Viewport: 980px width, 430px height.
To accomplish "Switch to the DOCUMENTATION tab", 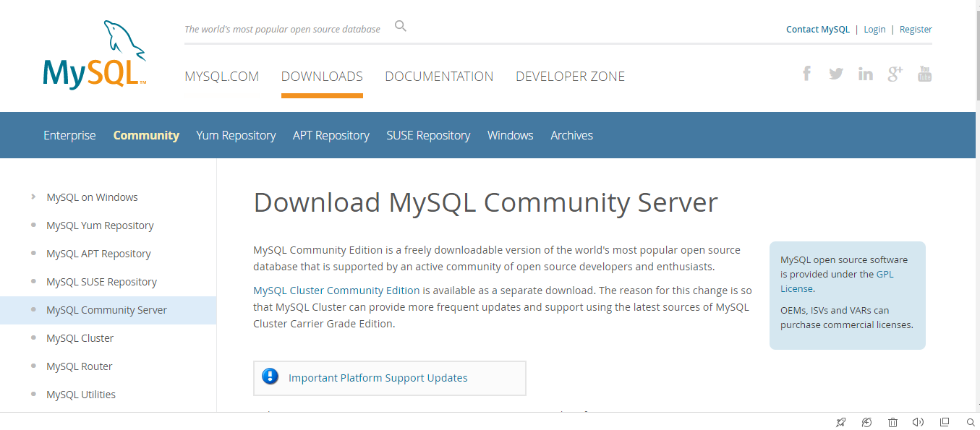I will click(x=439, y=76).
